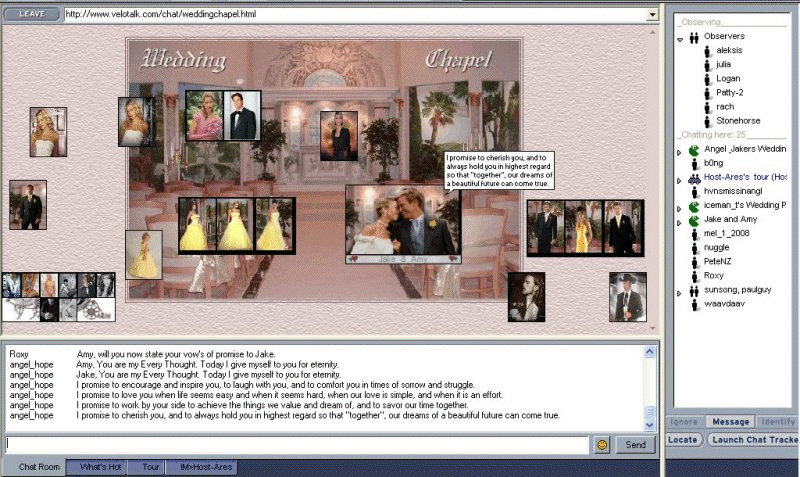Image resolution: width=800 pixels, height=477 pixels.
Task: Collapse the Observers list
Action: pos(680,38)
